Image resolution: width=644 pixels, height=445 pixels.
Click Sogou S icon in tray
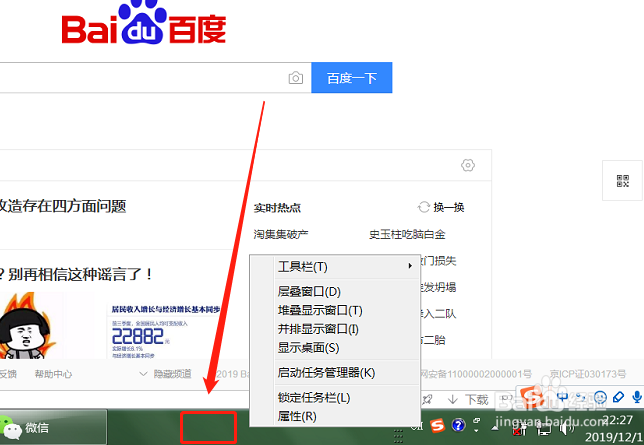[437, 425]
